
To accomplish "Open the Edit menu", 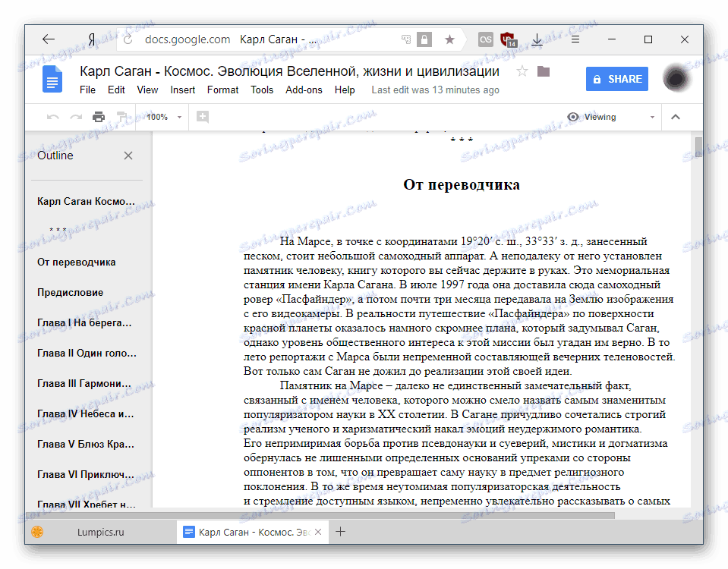I will (x=116, y=90).
